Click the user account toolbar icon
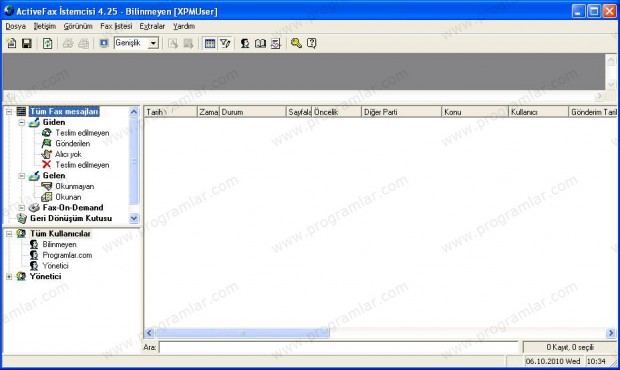This screenshot has width=620, height=370. (245, 43)
